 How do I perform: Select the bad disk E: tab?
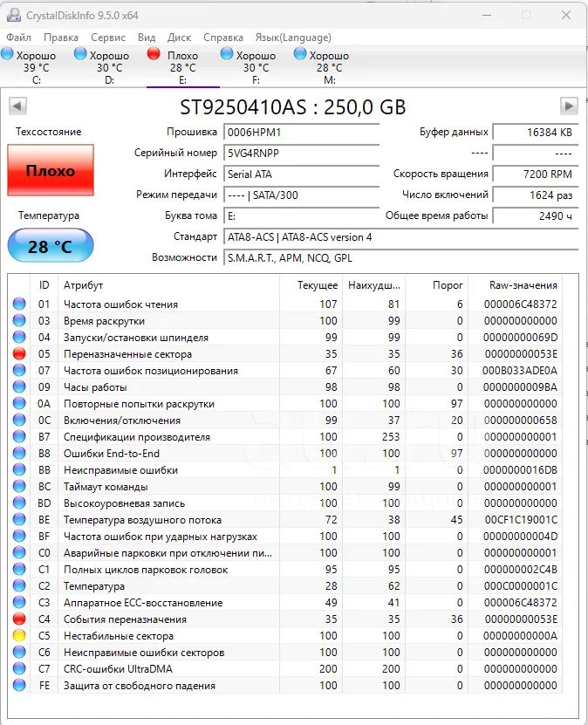182,67
